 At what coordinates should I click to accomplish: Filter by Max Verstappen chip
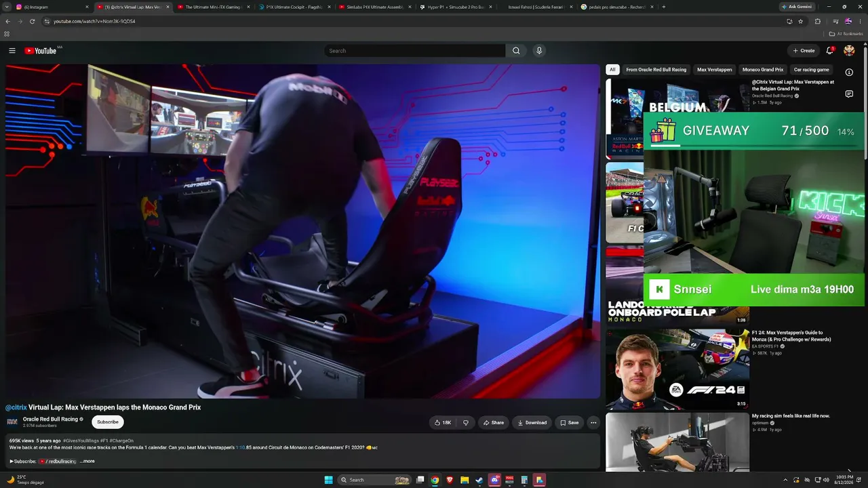pyautogui.click(x=715, y=70)
